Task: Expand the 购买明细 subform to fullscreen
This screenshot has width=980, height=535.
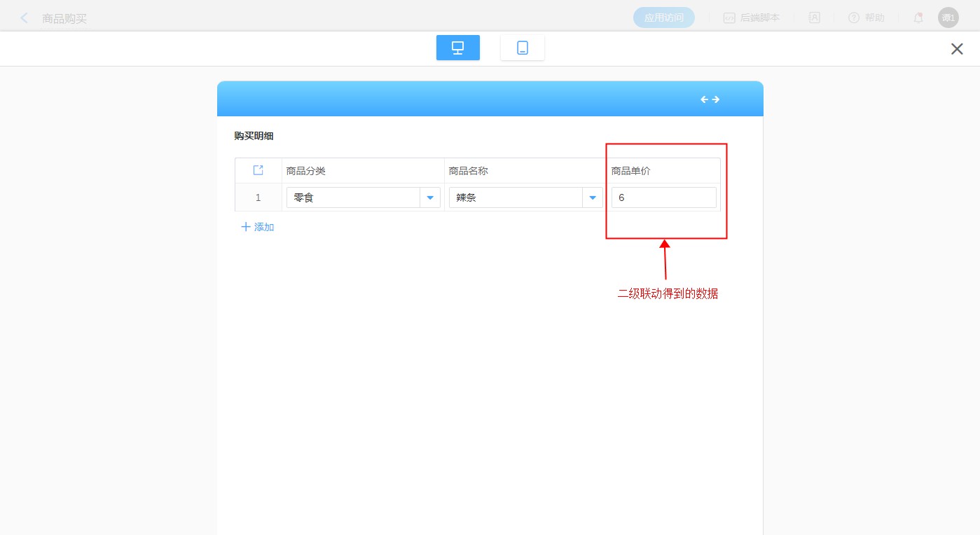Action: point(258,170)
